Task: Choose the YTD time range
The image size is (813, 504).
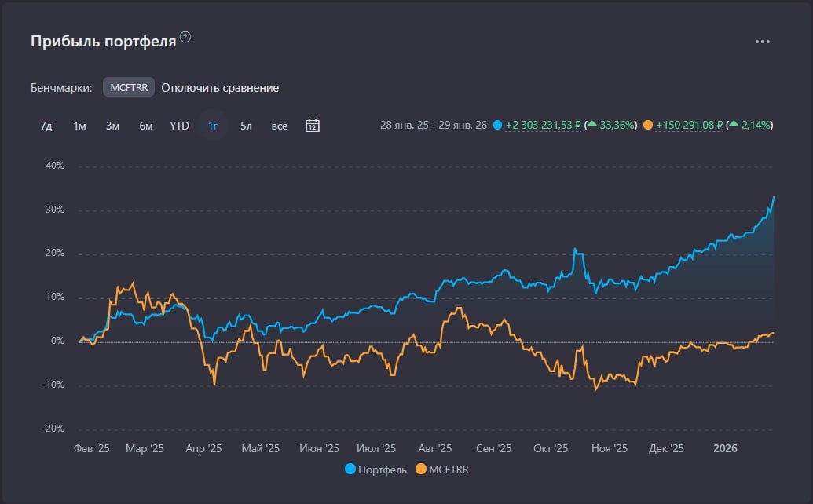Action: point(179,126)
